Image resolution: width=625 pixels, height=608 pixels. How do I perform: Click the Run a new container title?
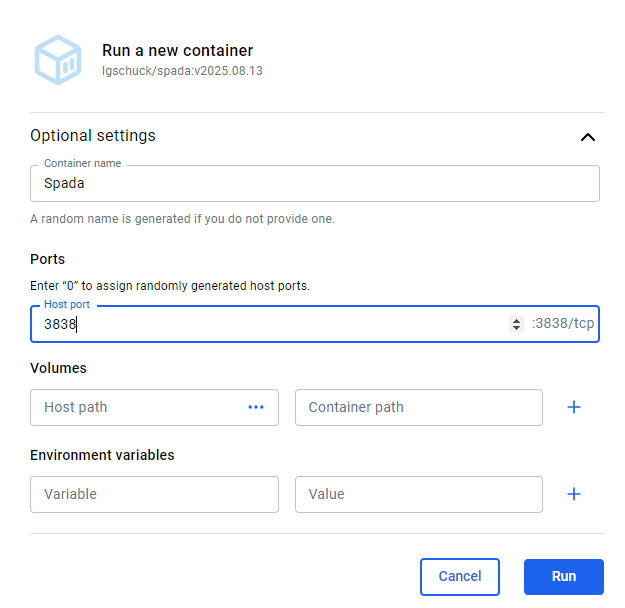click(x=177, y=50)
